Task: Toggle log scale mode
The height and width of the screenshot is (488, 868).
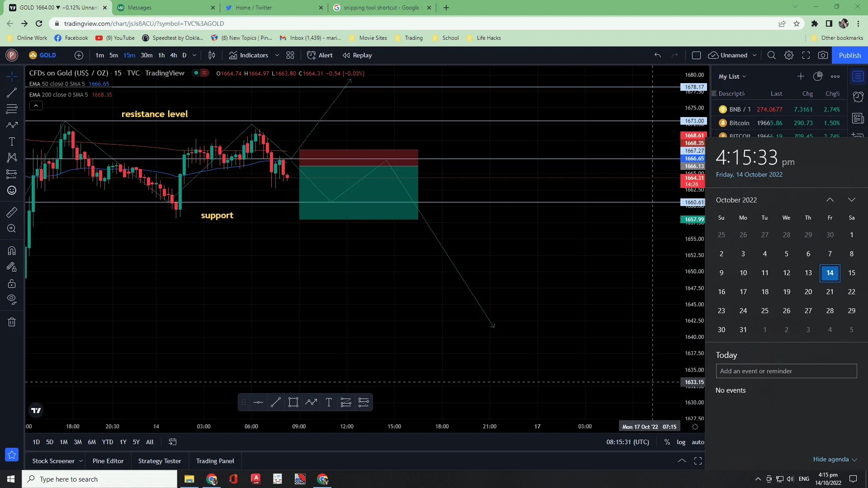Action: click(x=681, y=442)
